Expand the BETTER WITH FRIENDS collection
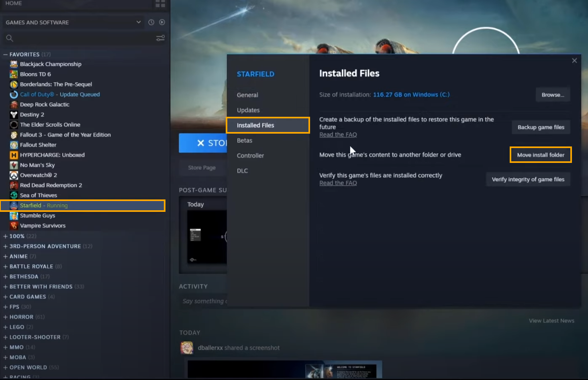Viewport: 588px width, 380px height. (5, 287)
